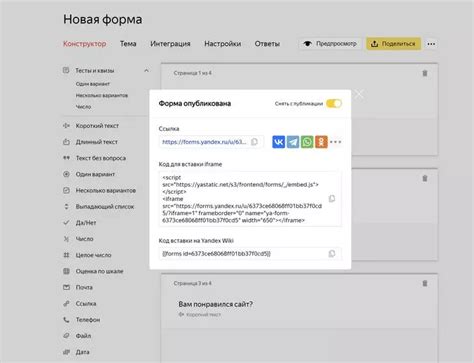474x363 pixels.
Task: Add an Оценка по шкале question
Action: (93, 271)
